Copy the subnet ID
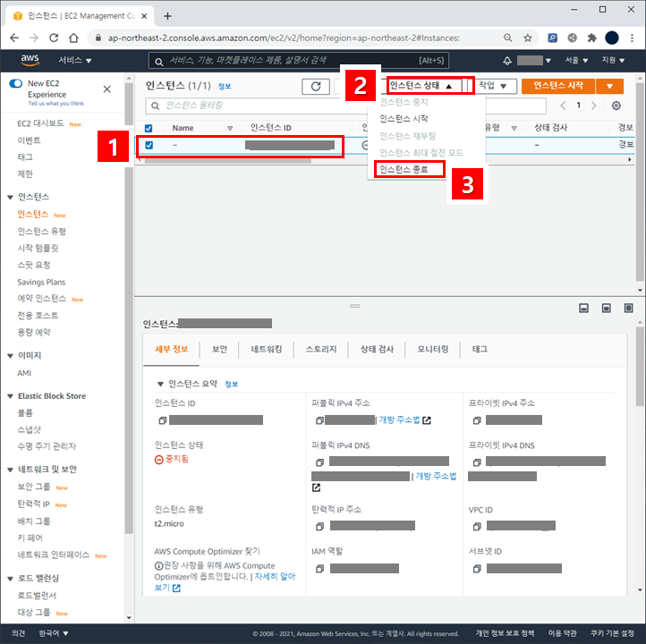 pos(477,569)
